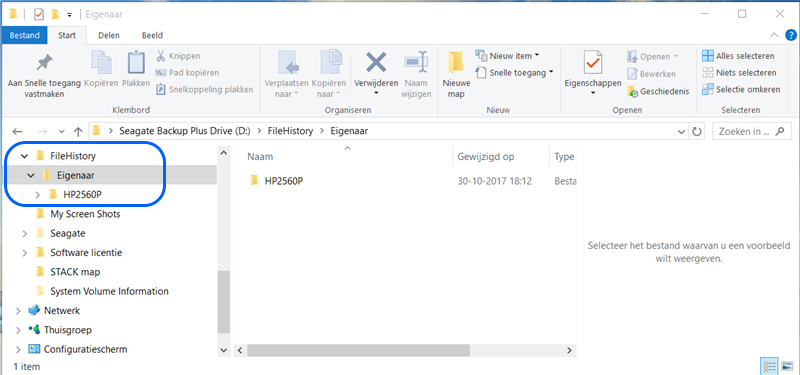Open 'Kopiëren naar' menu
800x375 pixels.
[329, 74]
